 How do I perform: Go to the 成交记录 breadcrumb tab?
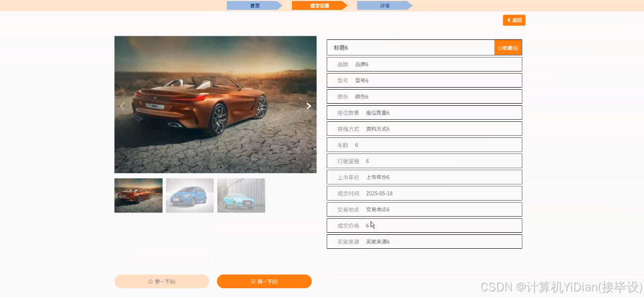[319, 6]
